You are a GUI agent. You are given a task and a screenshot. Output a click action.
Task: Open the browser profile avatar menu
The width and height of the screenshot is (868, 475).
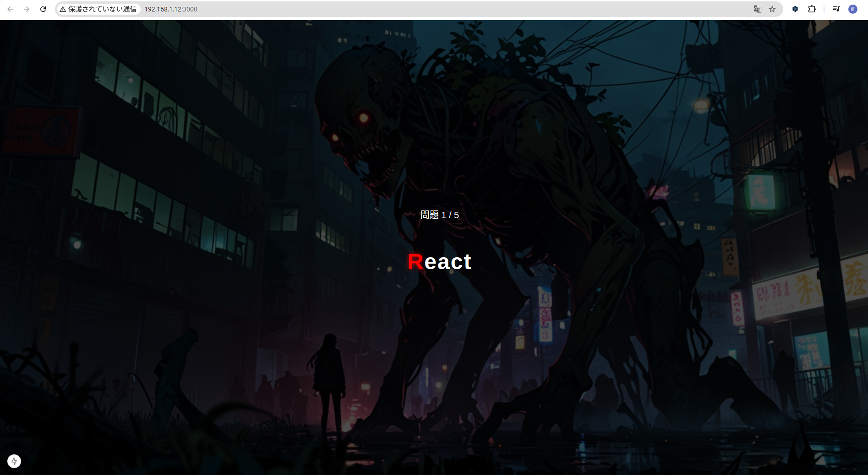click(853, 9)
